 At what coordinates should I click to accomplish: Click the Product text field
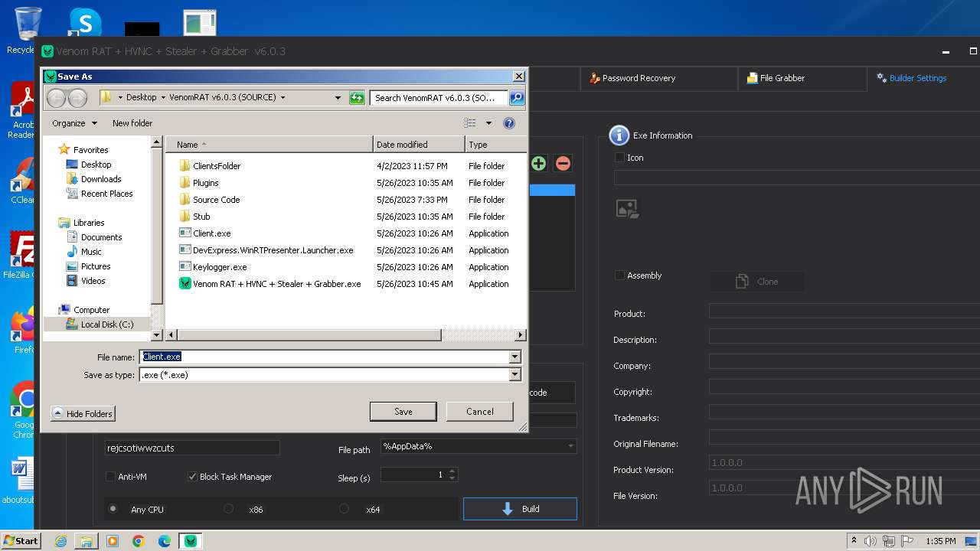pyautogui.click(x=844, y=311)
